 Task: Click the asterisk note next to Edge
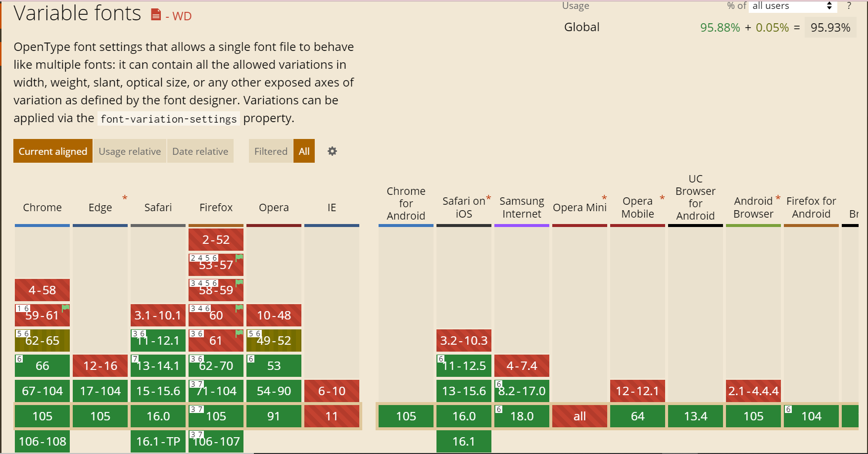[125, 198]
